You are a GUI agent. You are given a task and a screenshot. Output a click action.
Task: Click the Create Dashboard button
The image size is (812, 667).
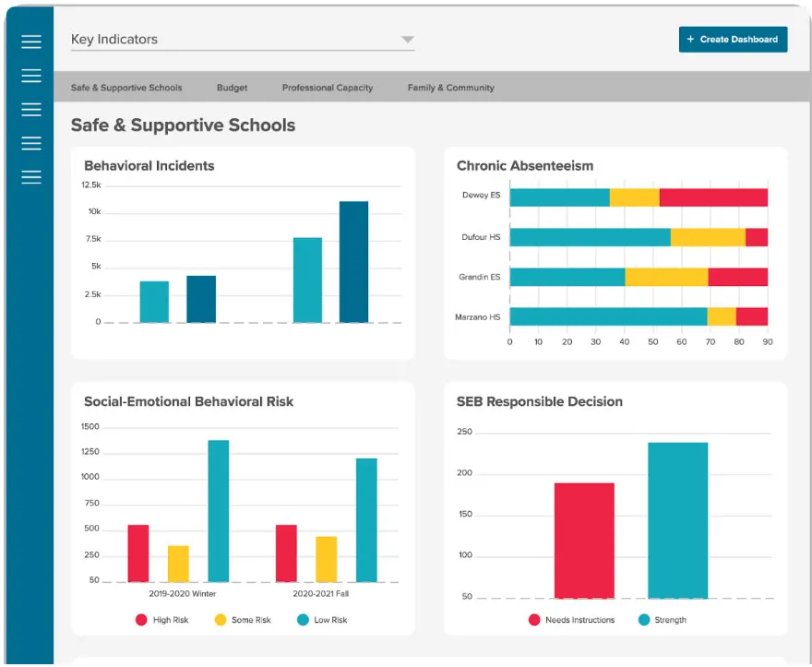[733, 40]
